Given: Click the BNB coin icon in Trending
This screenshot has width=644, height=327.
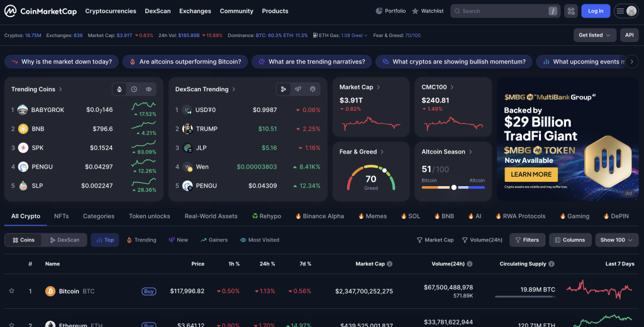Looking at the screenshot, I should [23, 128].
